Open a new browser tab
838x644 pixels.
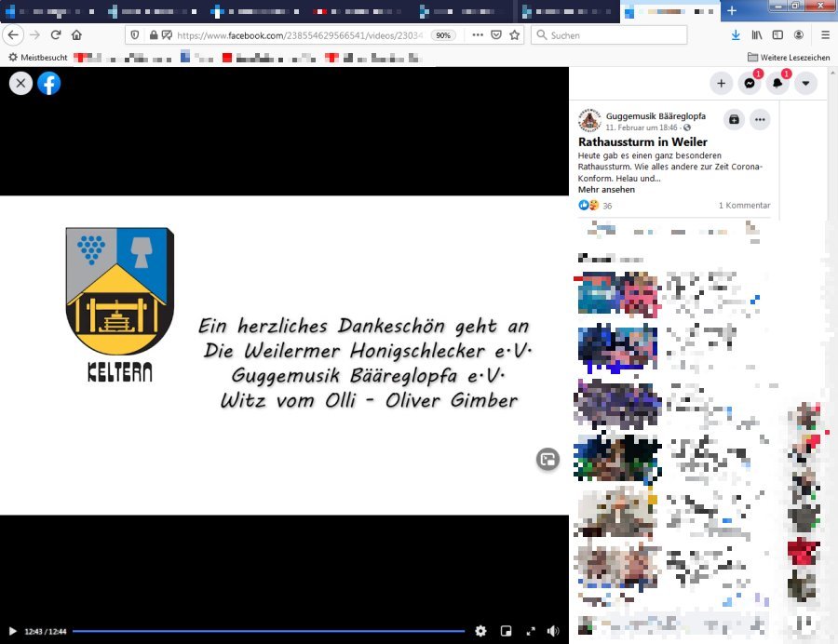(732, 10)
